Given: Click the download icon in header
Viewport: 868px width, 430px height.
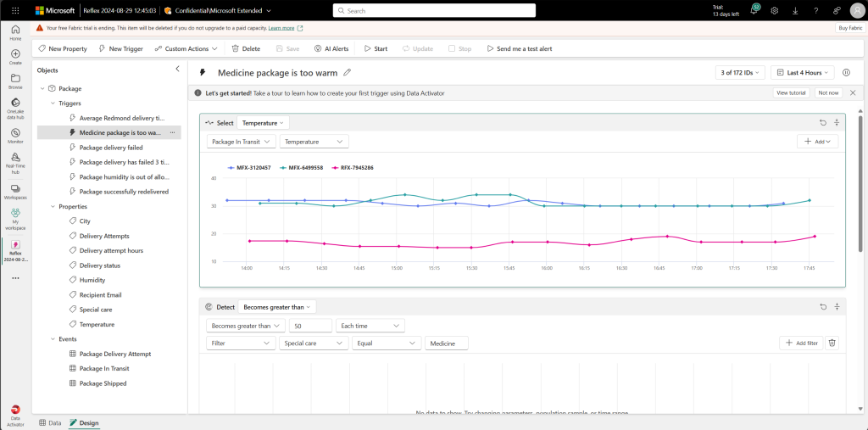Looking at the screenshot, I should [795, 10].
